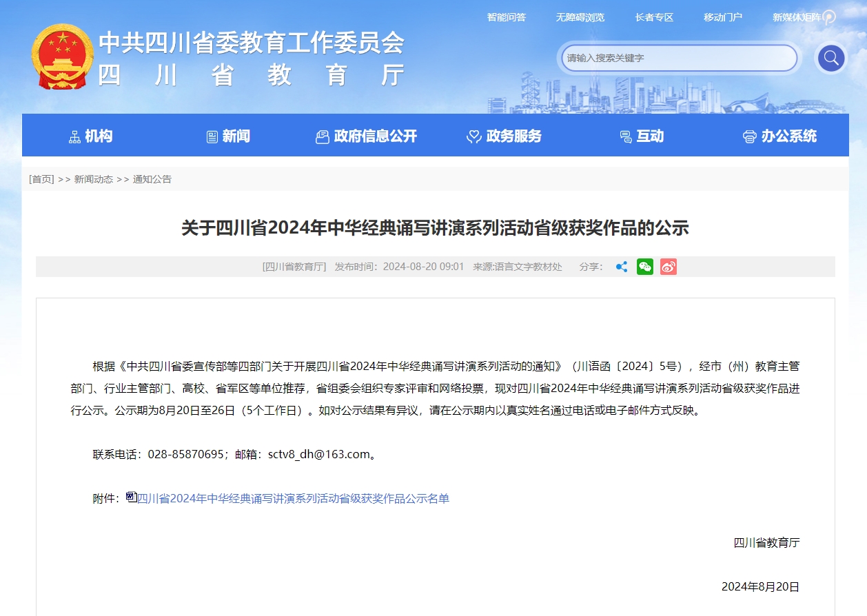
Task: Open 办公系统 from navigation bar
Action: (x=779, y=136)
